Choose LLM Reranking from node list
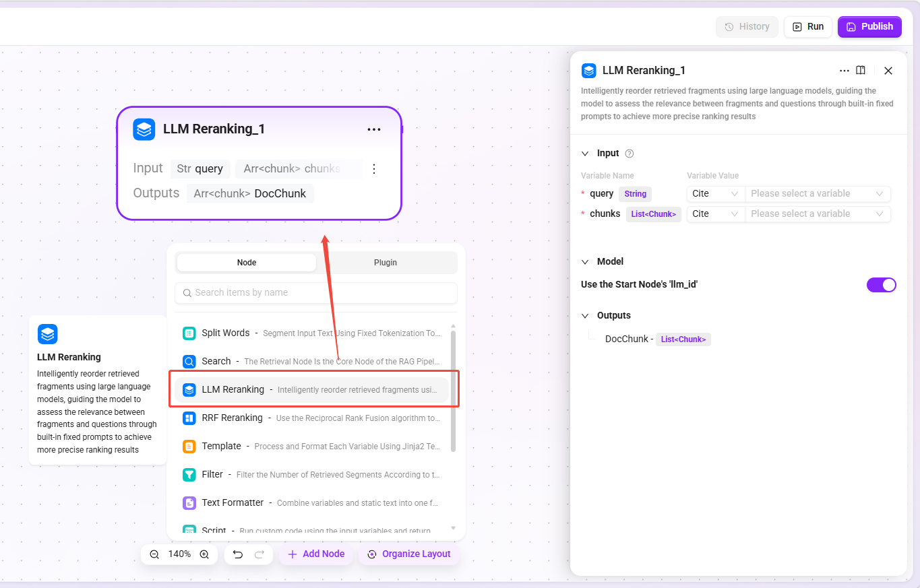This screenshot has width=920, height=588. 311,389
